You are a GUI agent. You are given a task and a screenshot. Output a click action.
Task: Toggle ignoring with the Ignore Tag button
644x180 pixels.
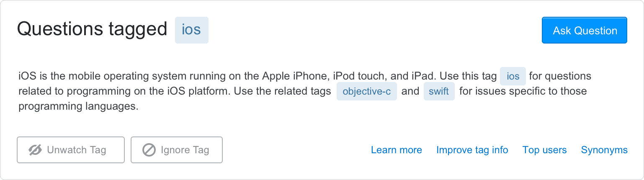tap(177, 150)
